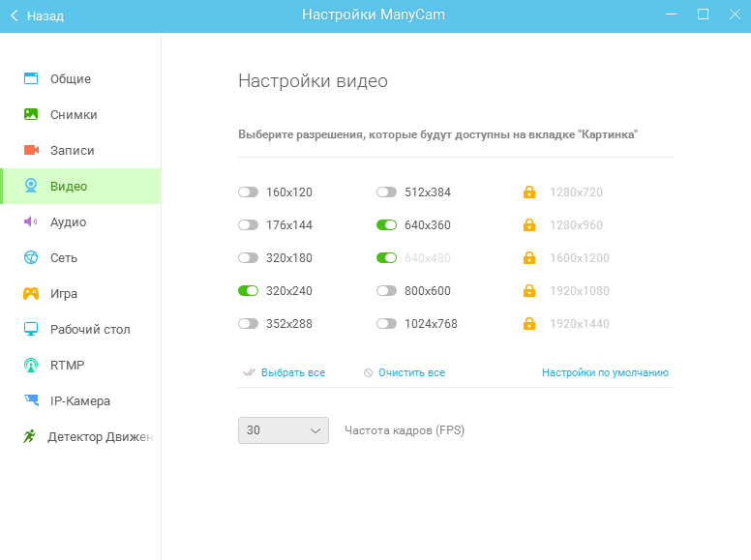Screen dimensions: 751x560
Task: Toggle the 640x480 resolution switch
Action: tap(386, 258)
